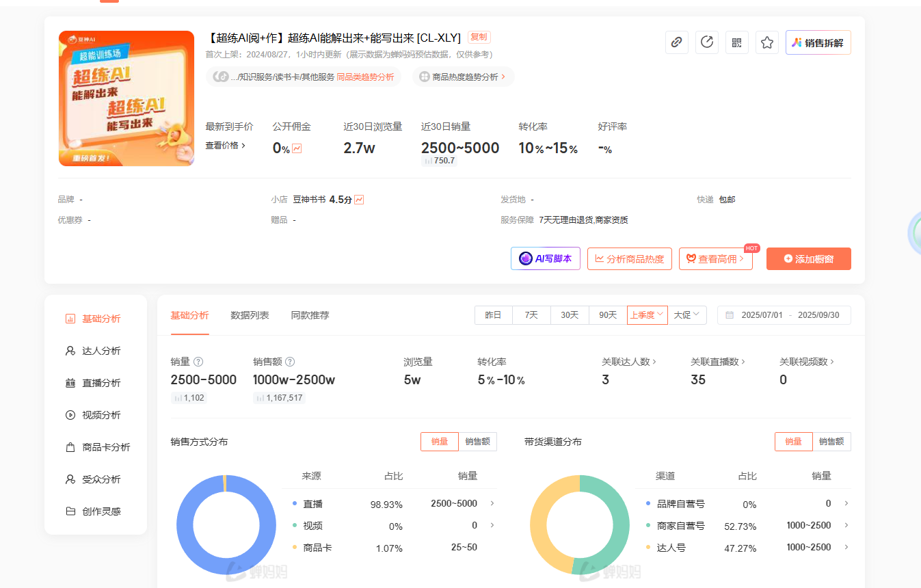Toggle 销量 in 带货渠道分布
The height and width of the screenshot is (588, 921).
794,442
